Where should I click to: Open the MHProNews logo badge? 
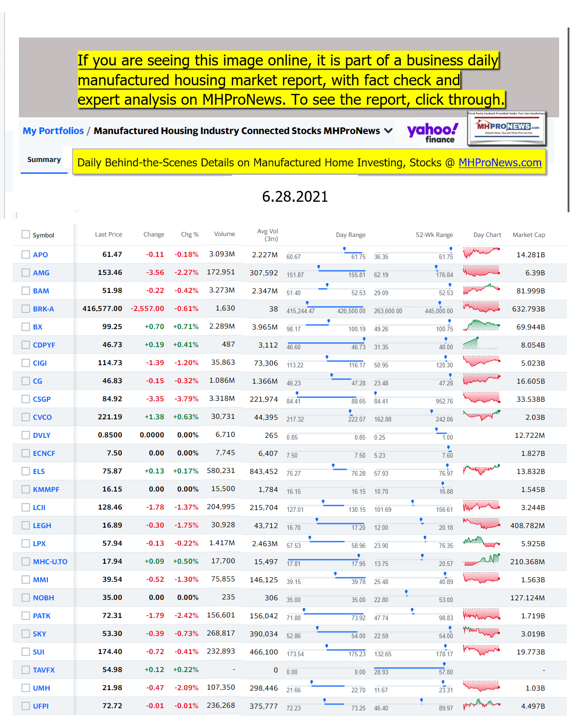point(506,129)
